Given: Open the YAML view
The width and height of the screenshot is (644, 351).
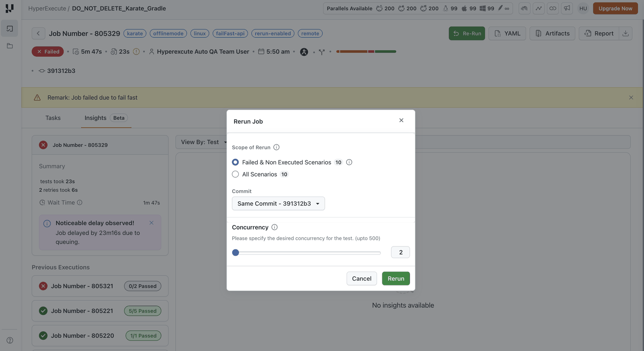Looking at the screenshot, I should point(508,33).
